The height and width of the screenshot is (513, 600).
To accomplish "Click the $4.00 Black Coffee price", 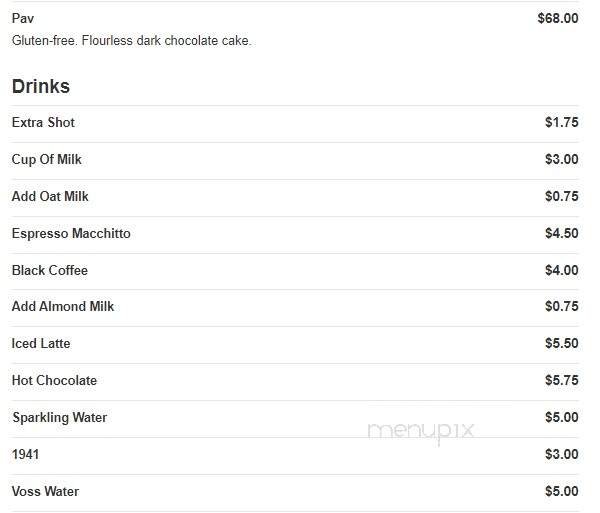I will coord(561,271).
